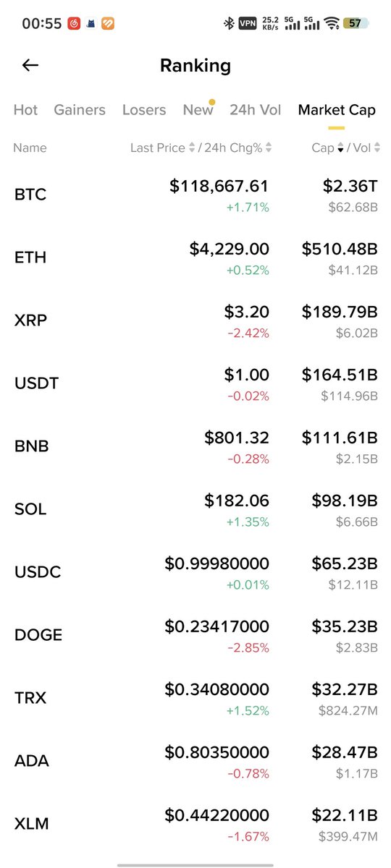Switch to the Hot tab
391x868 pixels.
coord(25,110)
